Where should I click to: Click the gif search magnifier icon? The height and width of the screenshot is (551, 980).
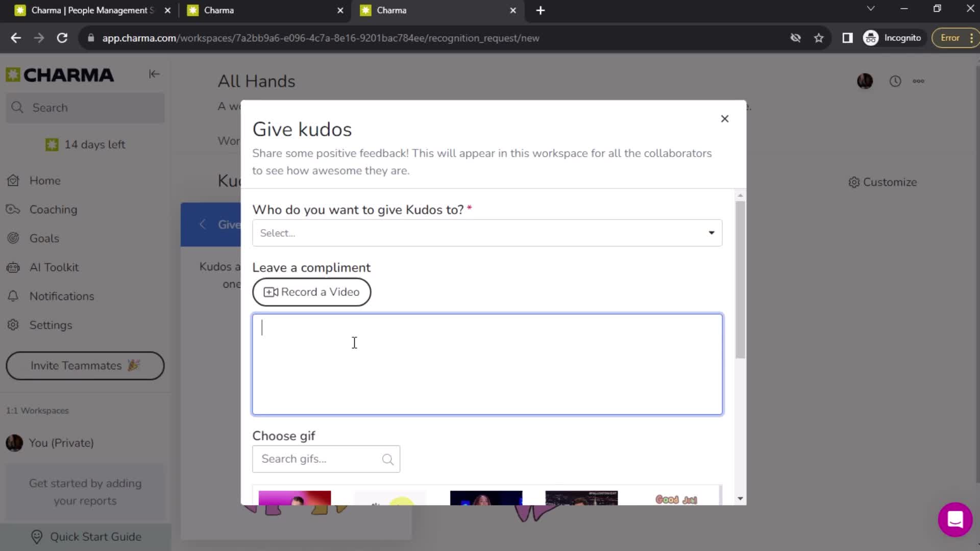(x=387, y=459)
